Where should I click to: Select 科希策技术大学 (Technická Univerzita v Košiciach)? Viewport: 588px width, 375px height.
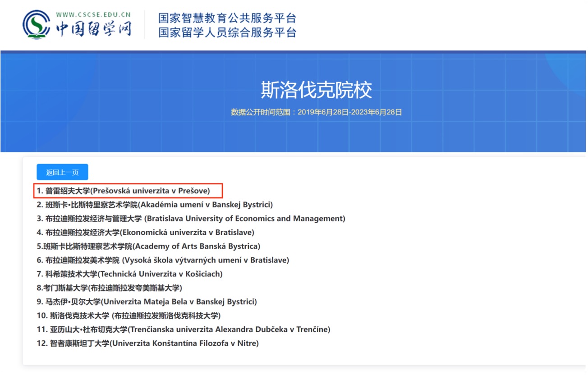tap(130, 274)
